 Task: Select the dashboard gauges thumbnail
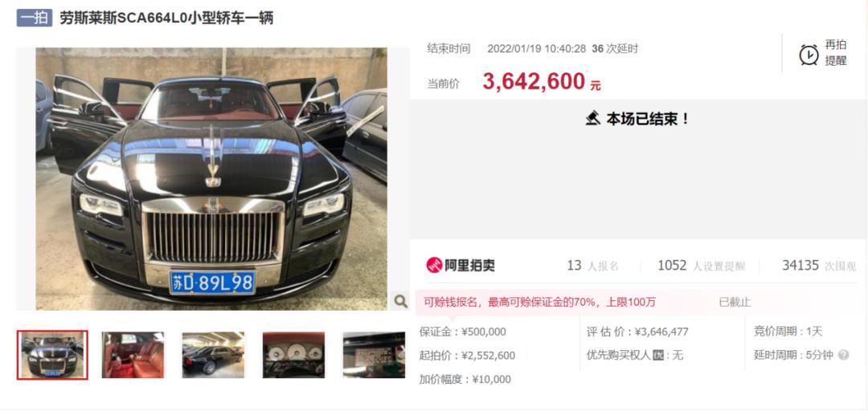click(293, 355)
